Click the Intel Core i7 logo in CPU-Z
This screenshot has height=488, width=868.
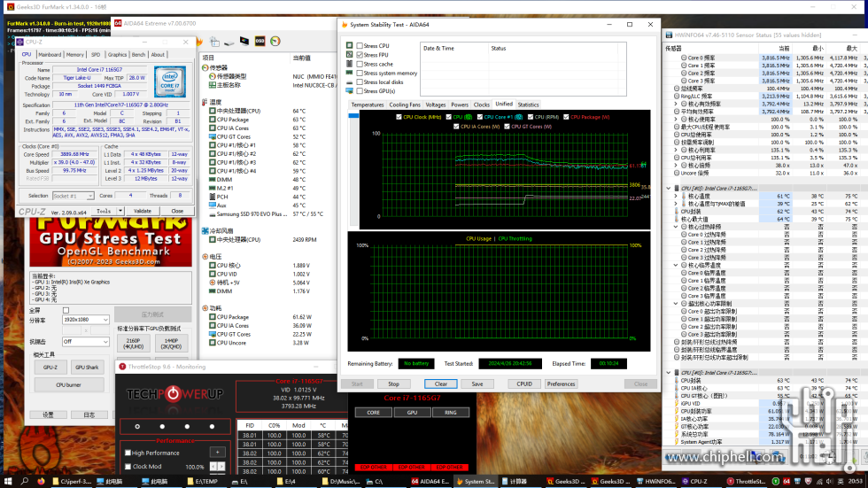click(170, 81)
